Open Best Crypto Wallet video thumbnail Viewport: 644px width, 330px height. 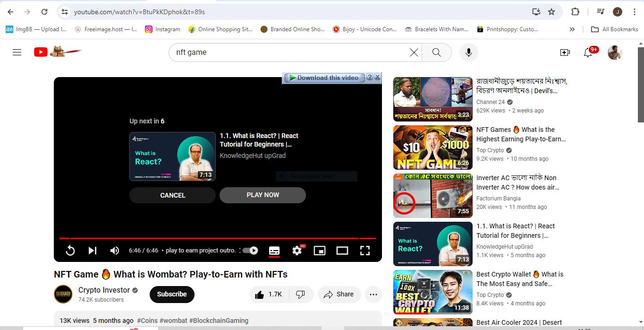click(433, 292)
